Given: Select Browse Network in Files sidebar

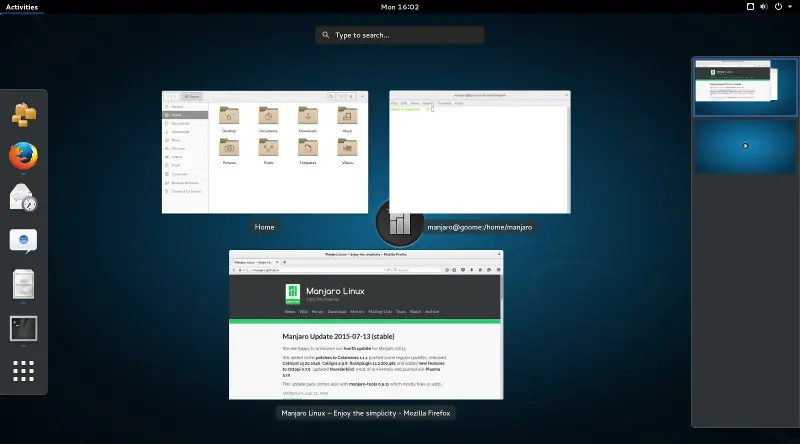Looking at the screenshot, I should coord(185,183).
